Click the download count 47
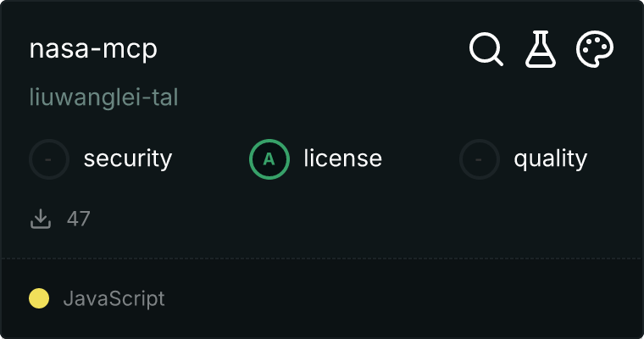The image size is (644, 339). click(79, 219)
